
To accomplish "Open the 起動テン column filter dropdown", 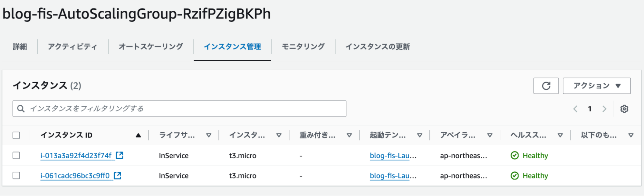I will pos(420,135).
